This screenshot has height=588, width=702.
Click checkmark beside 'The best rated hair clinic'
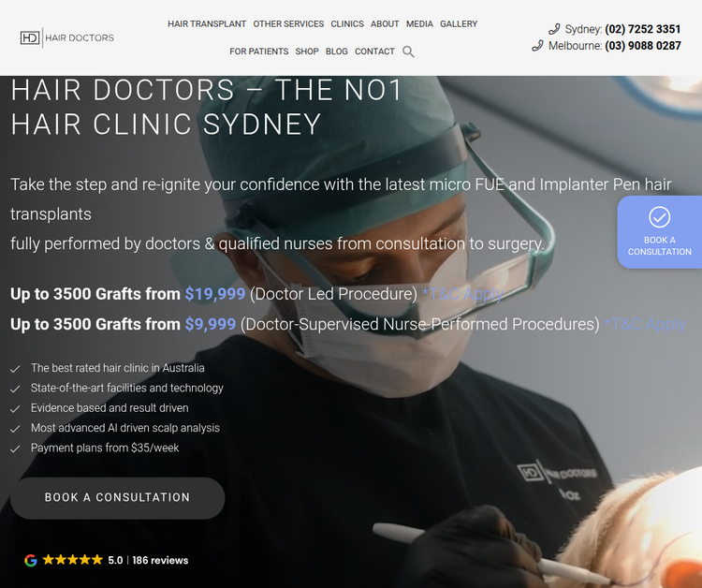coord(15,369)
